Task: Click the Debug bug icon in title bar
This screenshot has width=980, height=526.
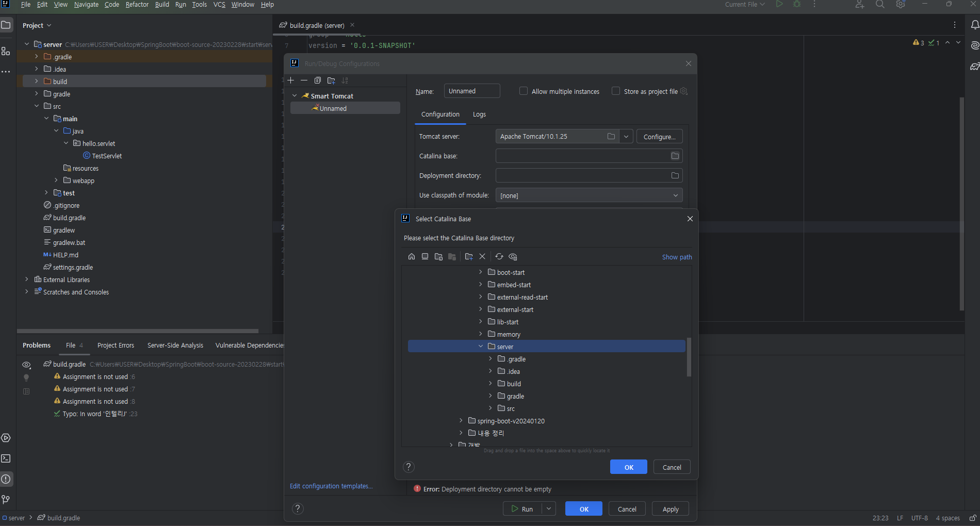Action: click(x=797, y=4)
